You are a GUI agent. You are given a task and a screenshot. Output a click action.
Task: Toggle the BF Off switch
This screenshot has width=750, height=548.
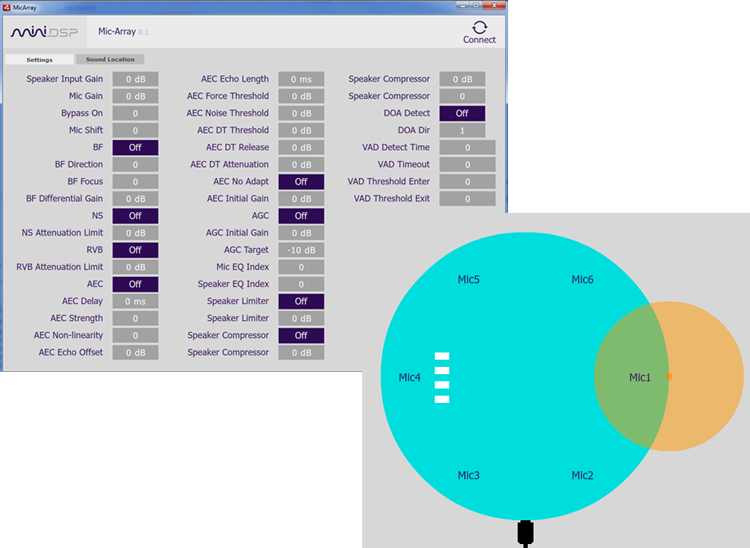(135, 147)
